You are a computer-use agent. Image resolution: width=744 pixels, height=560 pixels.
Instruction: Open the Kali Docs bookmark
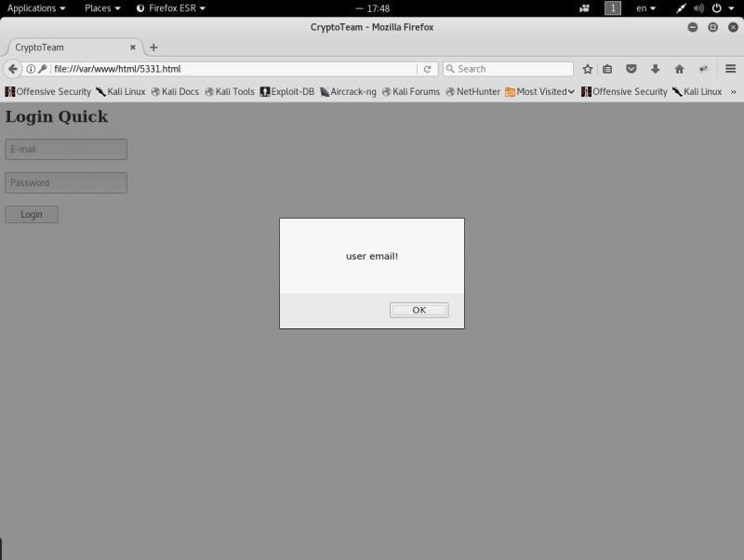point(175,91)
